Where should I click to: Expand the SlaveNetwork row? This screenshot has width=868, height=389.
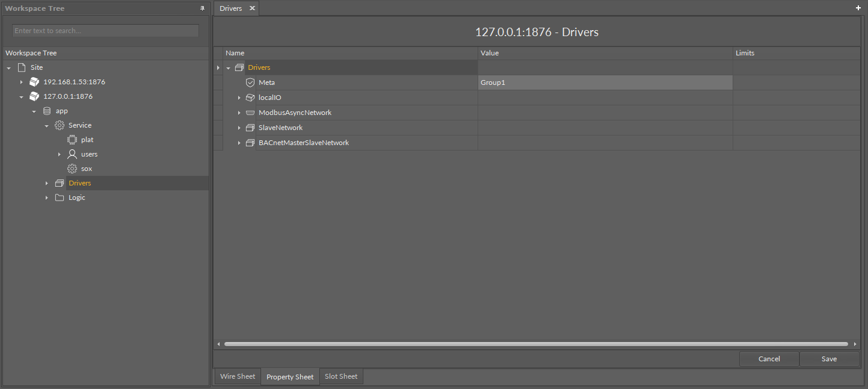click(239, 128)
